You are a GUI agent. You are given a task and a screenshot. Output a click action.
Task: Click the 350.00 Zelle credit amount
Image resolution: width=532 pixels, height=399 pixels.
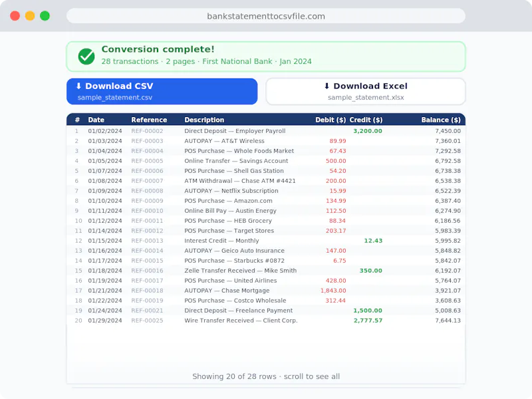click(x=370, y=271)
